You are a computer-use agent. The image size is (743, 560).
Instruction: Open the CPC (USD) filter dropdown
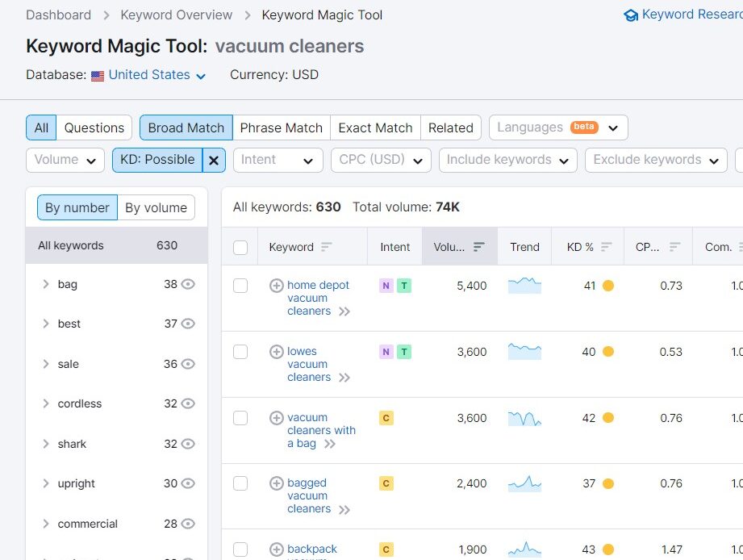pos(381,160)
